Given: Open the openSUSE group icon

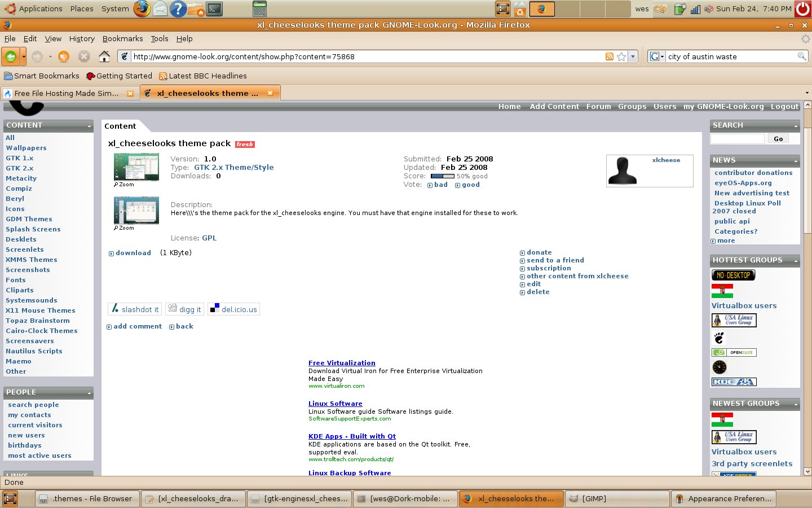Looking at the screenshot, I should [734, 352].
